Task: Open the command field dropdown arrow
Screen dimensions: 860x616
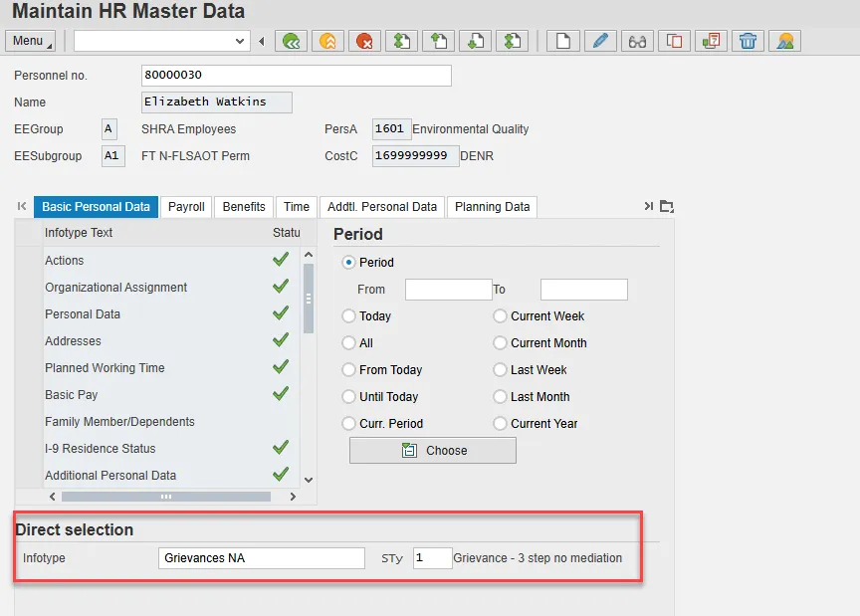Action: click(240, 41)
